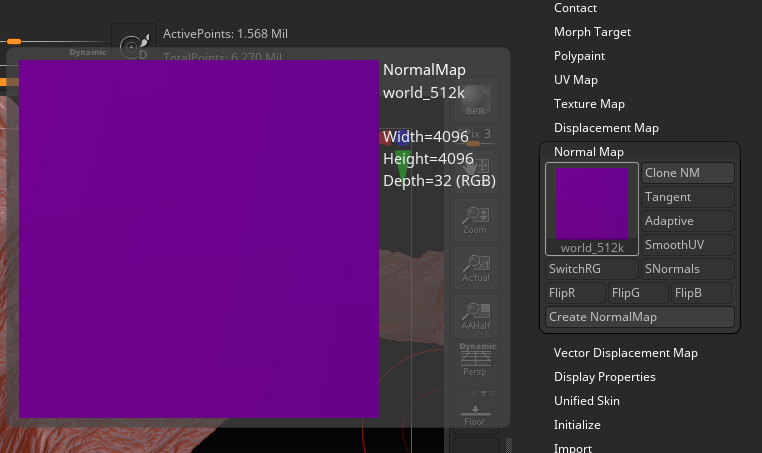Toggle the Adaptive option

pyautogui.click(x=688, y=221)
